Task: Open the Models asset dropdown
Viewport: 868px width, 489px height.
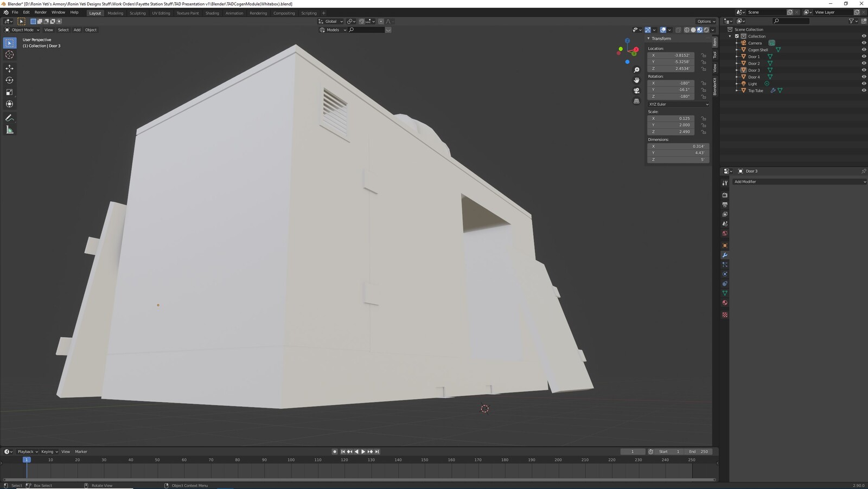Action: (x=333, y=30)
